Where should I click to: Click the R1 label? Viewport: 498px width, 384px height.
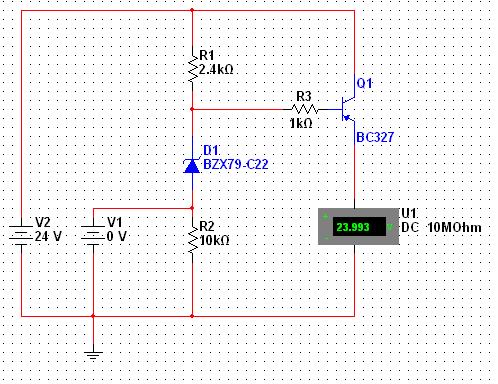207,55
